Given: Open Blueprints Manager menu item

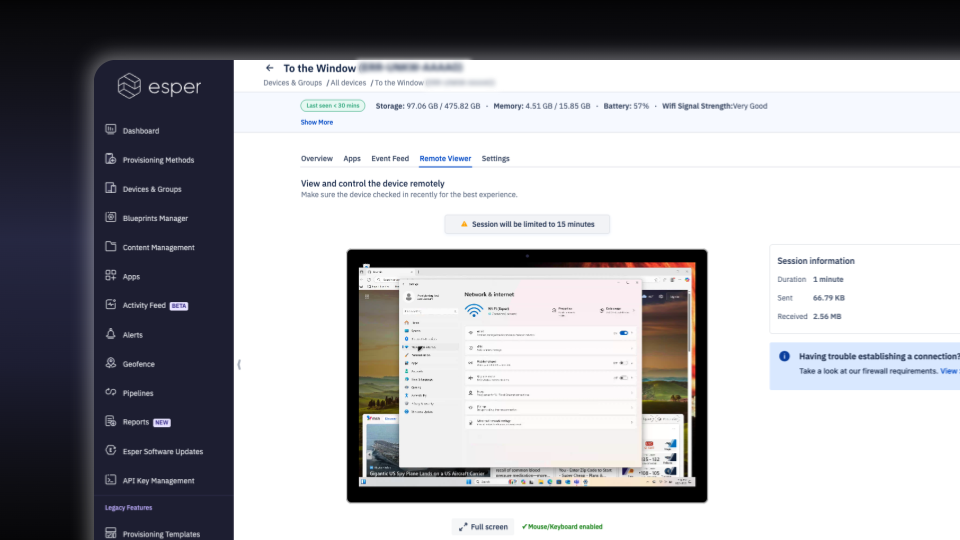Looking at the screenshot, I should pos(156,218).
